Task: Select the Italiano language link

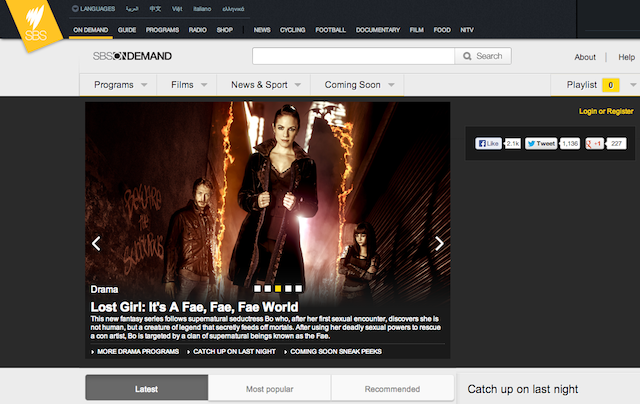Action: click(x=202, y=9)
